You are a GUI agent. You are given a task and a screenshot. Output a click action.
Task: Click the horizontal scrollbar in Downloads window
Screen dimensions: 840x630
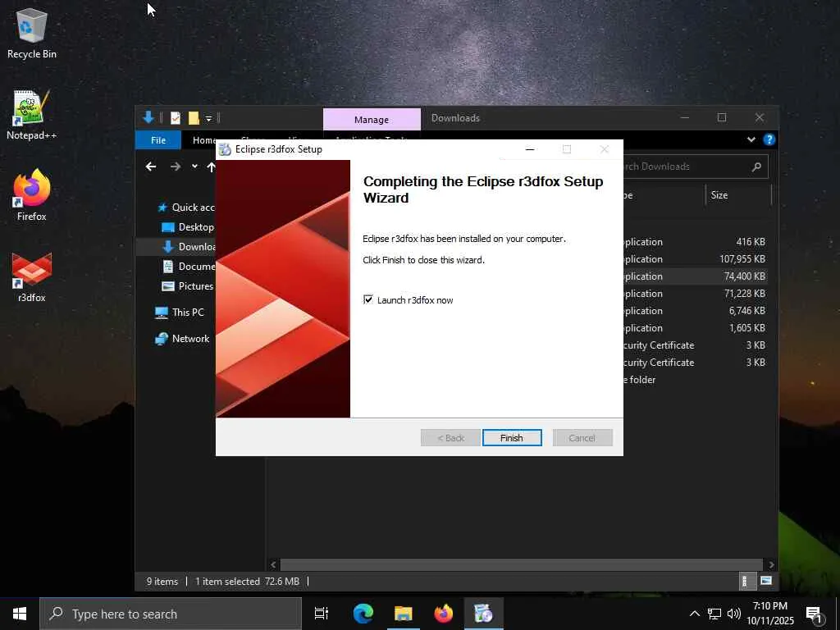521,564
